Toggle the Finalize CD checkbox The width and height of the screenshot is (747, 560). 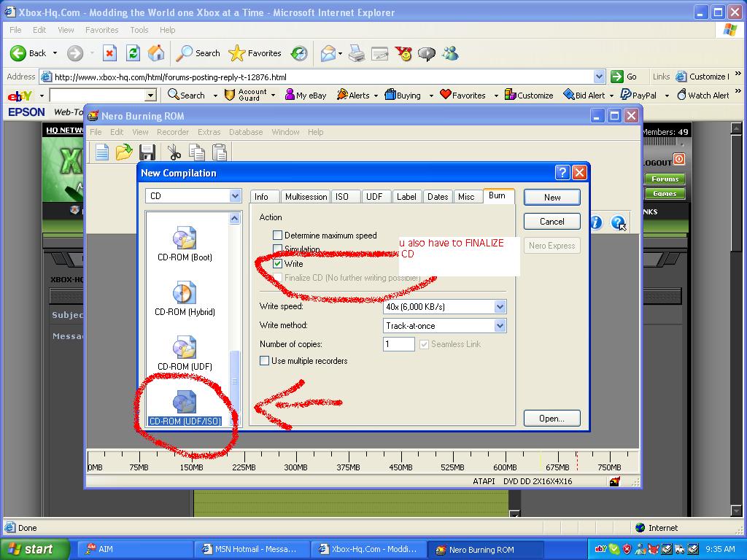[277, 278]
